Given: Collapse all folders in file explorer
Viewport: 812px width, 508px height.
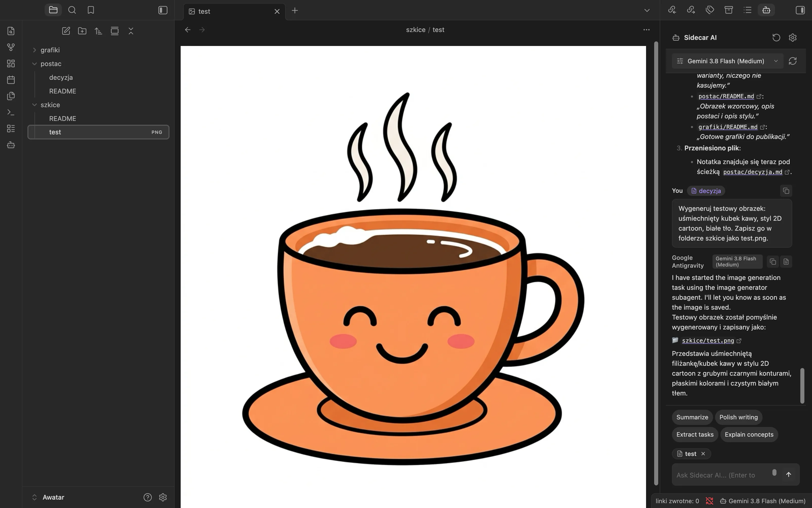Looking at the screenshot, I should [x=131, y=31].
